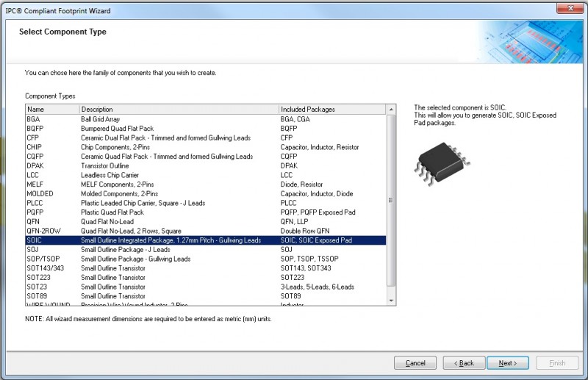Screen dimensions: 588x380
Task: Click the vertical scrollbar thumb
Action: [x=391, y=201]
